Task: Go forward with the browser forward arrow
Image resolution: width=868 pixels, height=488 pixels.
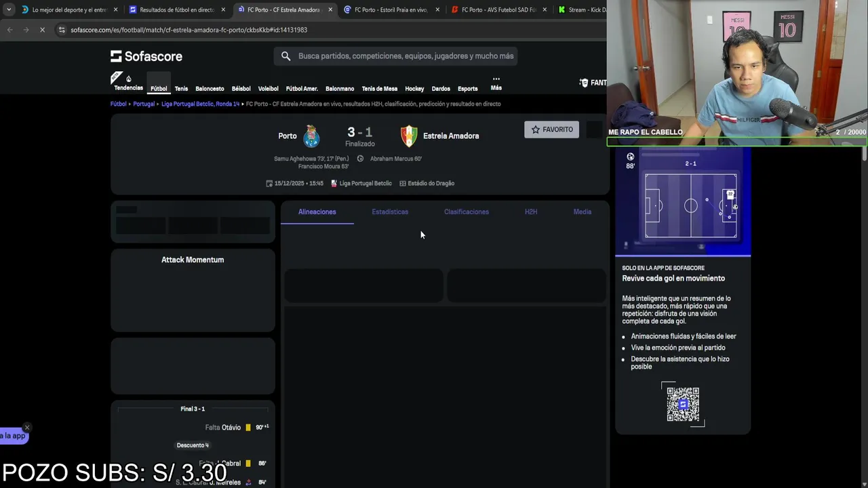Action: tap(26, 30)
